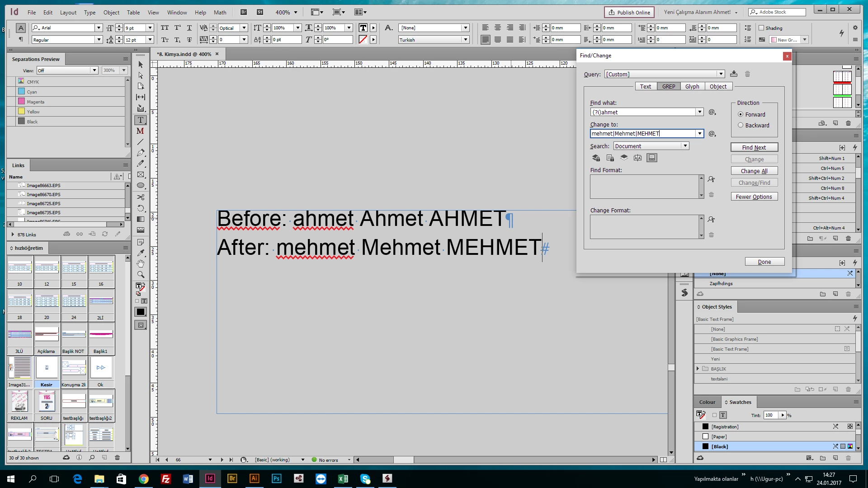Viewport: 868px width, 488px height.
Task: Select the Forward direction radio button
Action: pos(741,115)
